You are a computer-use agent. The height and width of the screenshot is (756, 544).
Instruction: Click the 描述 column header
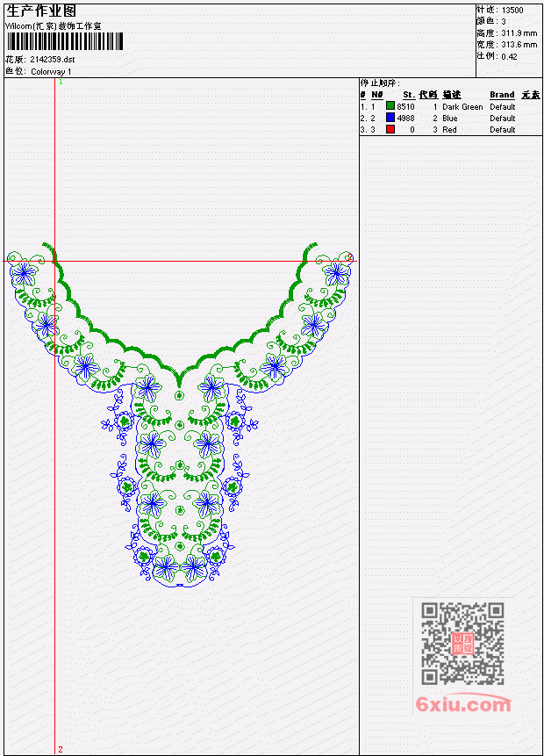point(452,95)
